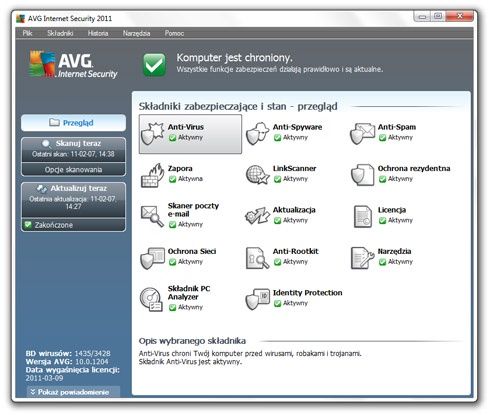Screen dimensions: 490x415
Task: Select the Ochrona rezydentna label
Action: pos(414,168)
